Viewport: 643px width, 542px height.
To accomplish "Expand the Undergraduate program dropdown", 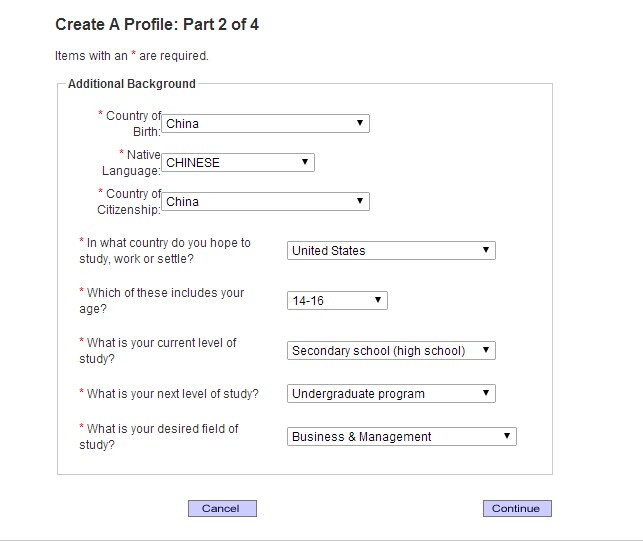I will pyautogui.click(x=391, y=394).
